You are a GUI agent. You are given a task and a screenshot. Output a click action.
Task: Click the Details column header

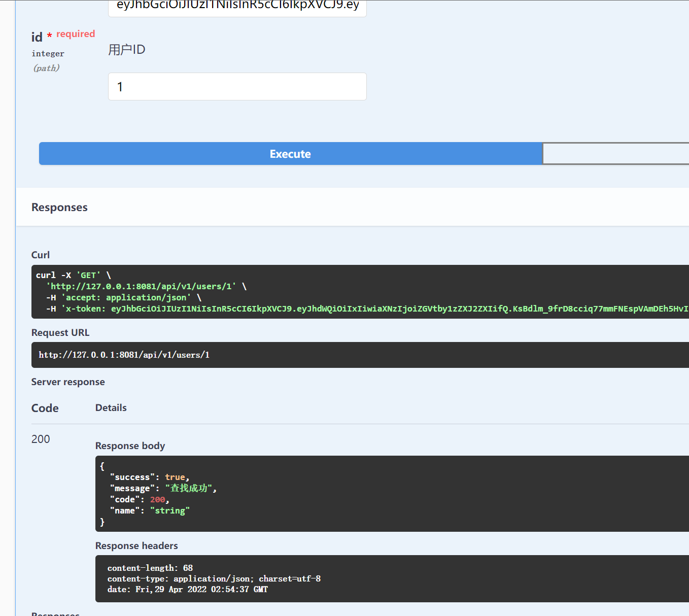coord(111,407)
